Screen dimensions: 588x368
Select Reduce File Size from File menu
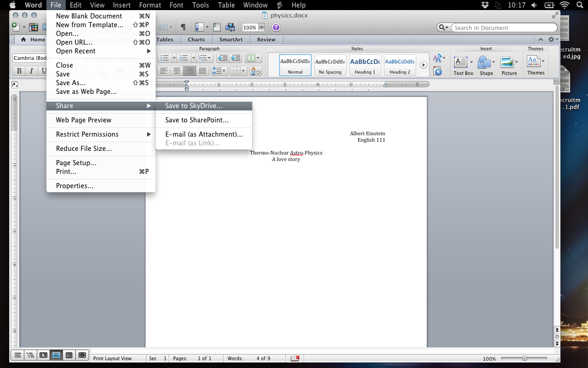[x=84, y=149]
